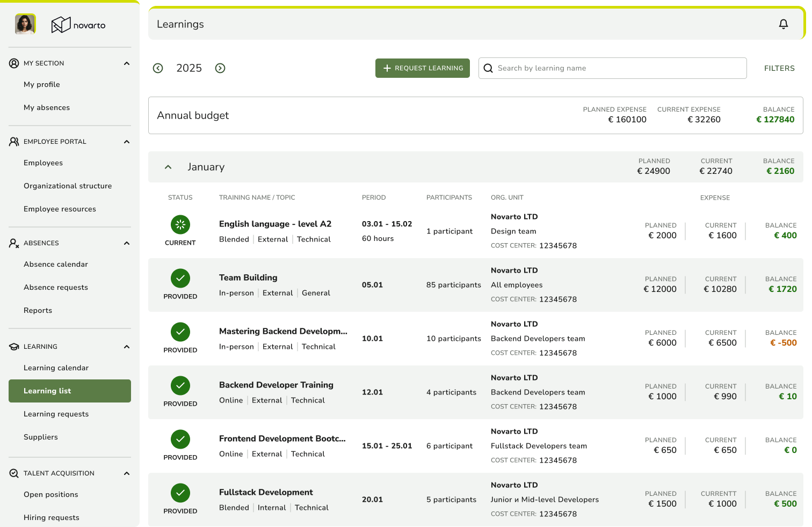Open the Learning calendar
The image size is (812, 527).
(56, 368)
